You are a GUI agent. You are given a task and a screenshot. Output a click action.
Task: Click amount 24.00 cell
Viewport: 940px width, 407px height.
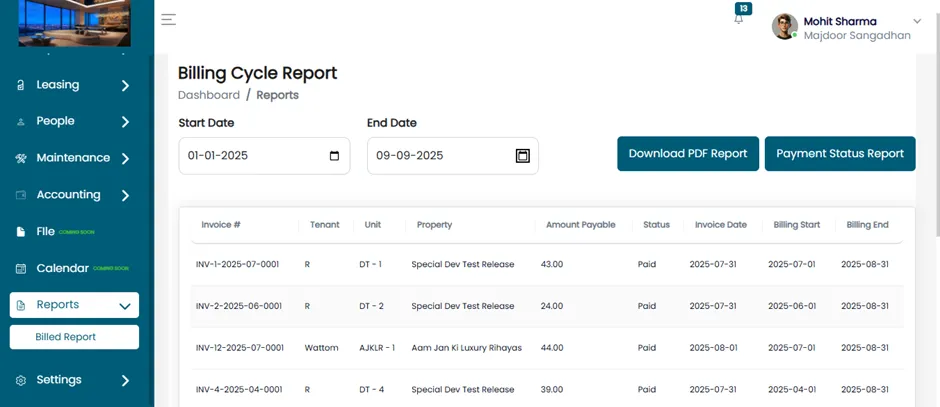point(552,306)
